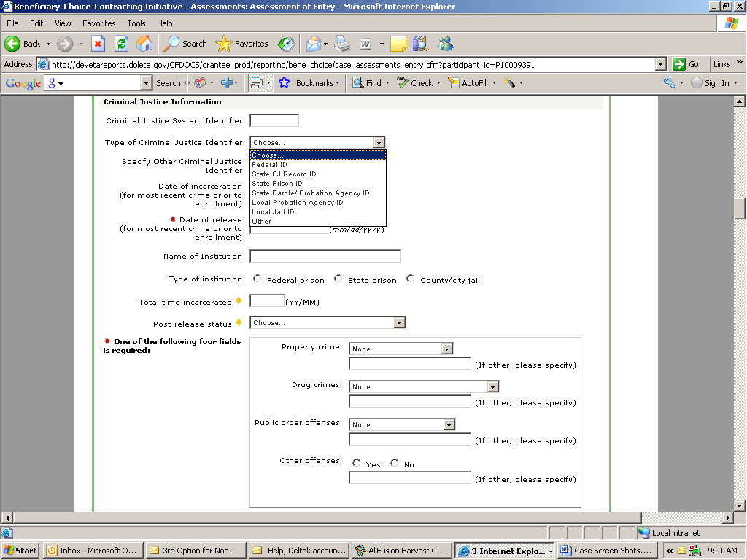747x560 pixels.
Task: Choose Yes for Other offenses
Action: (x=357, y=464)
